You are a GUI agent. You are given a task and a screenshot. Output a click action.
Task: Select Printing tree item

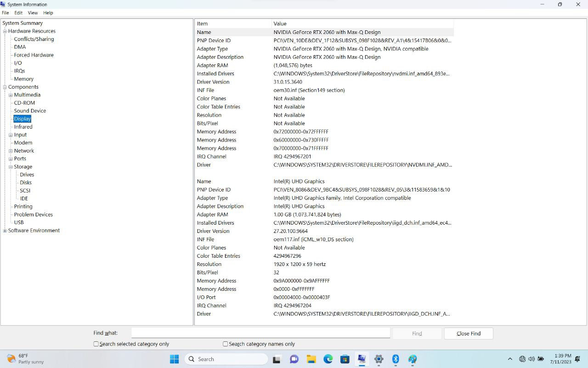tap(23, 207)
